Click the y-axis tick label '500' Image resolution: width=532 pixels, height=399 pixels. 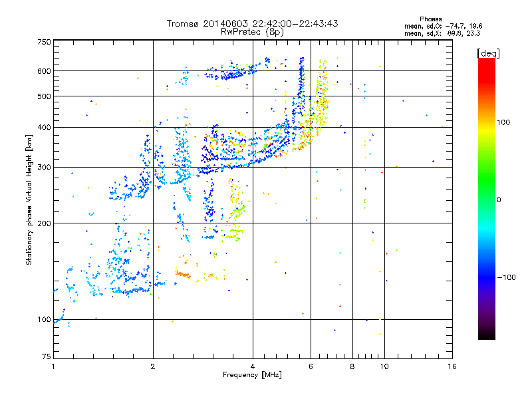[44, 96]
